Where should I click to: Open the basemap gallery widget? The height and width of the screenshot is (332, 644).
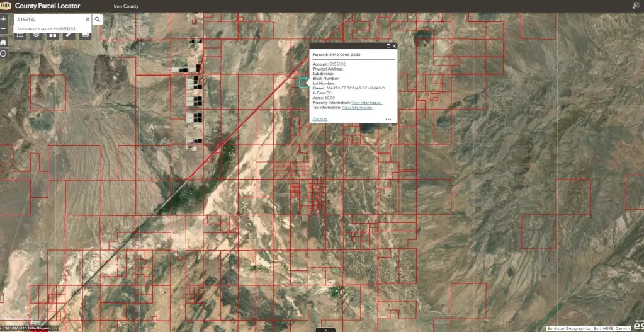pyautogui.click(x=52, y=35)
